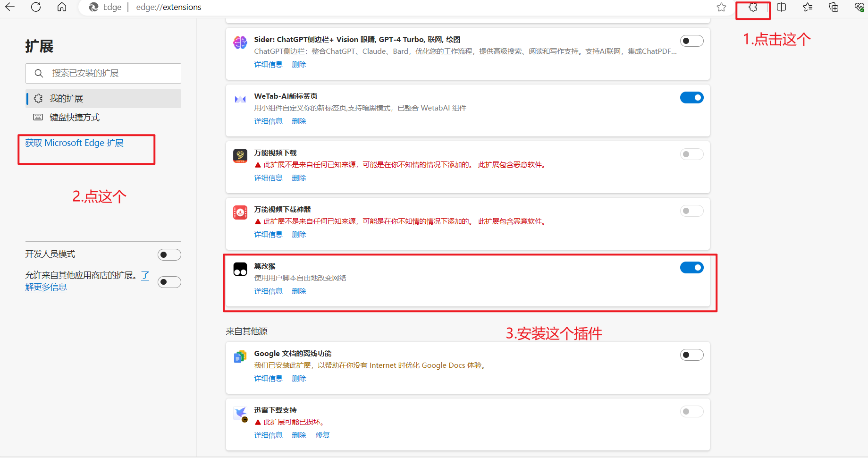Click 删除 for 万能视频下载
Viewport: 868px width, 458px height.
[299, 178]
